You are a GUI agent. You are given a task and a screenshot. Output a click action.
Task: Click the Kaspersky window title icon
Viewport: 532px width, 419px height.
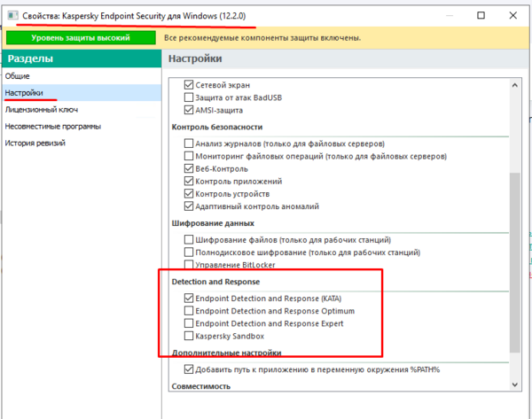[x=13, y=16]
